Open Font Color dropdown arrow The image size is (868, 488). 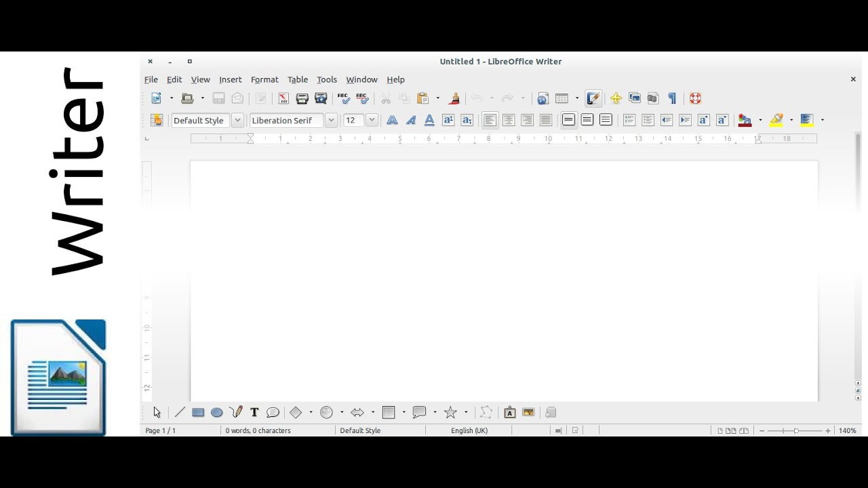[x=760, y=120]
